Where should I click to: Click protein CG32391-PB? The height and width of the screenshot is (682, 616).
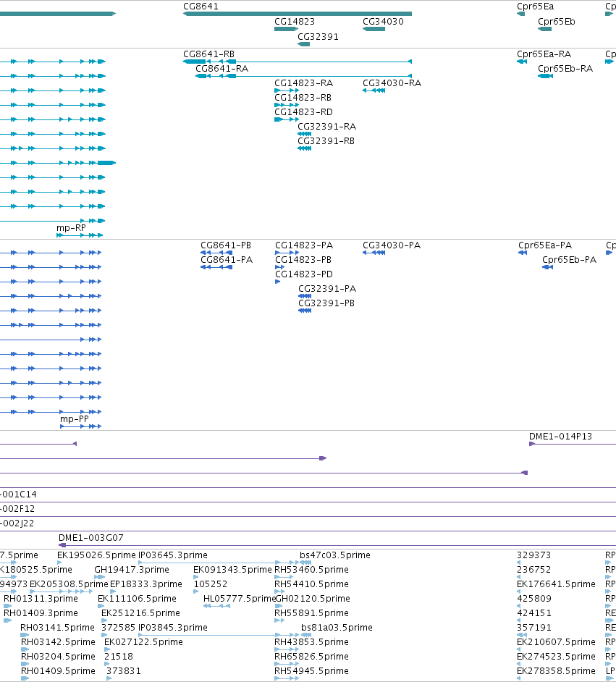pos(305,311)
